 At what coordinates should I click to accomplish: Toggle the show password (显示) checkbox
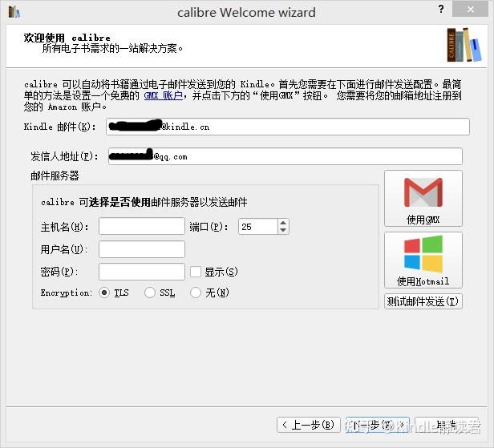(196, 272)
